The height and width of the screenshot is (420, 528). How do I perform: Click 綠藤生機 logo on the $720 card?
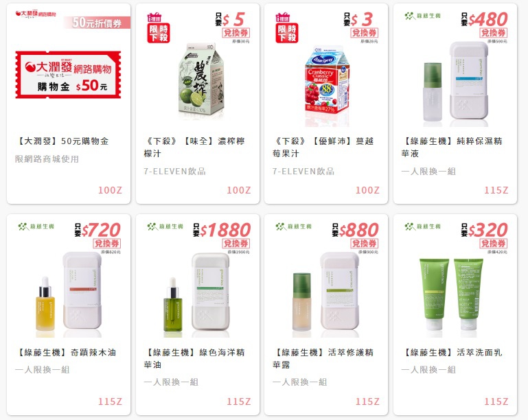[36, 226]
